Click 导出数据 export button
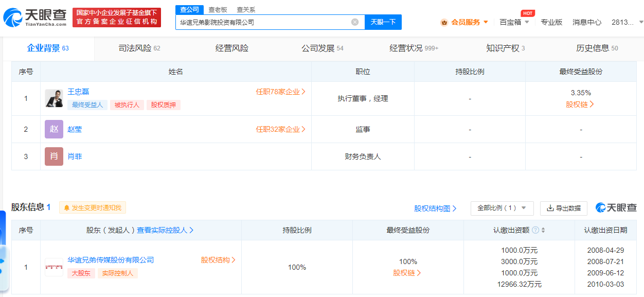This screenshot has width=644, height=297. coord(564,208)
